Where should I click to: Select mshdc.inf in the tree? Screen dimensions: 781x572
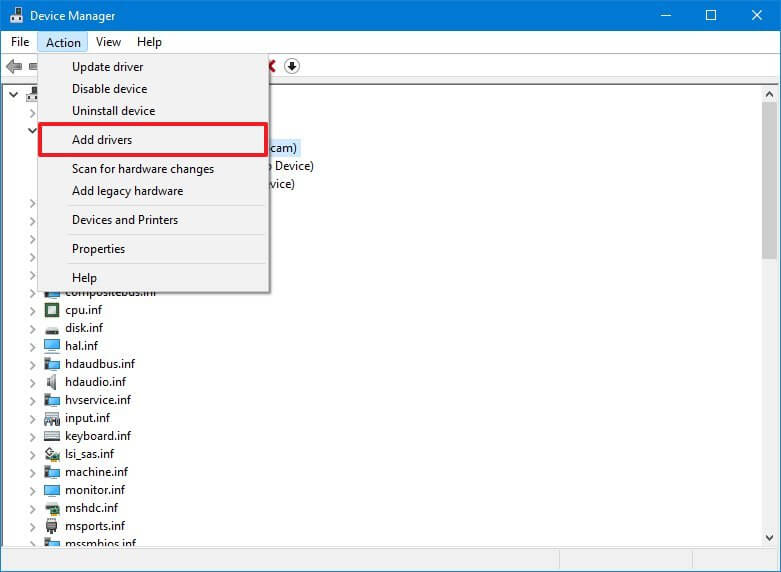(x=91, y=508)
